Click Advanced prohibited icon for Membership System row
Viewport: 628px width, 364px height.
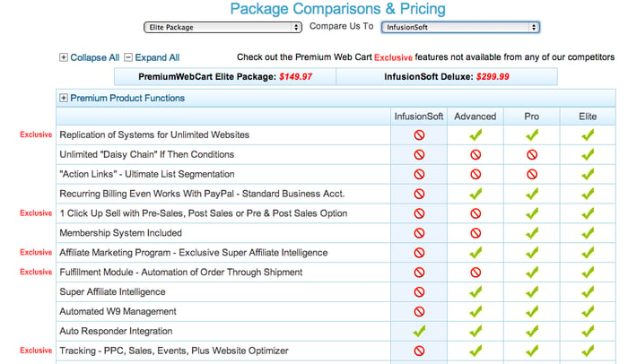pyautogui.click(x=475, y=233)
